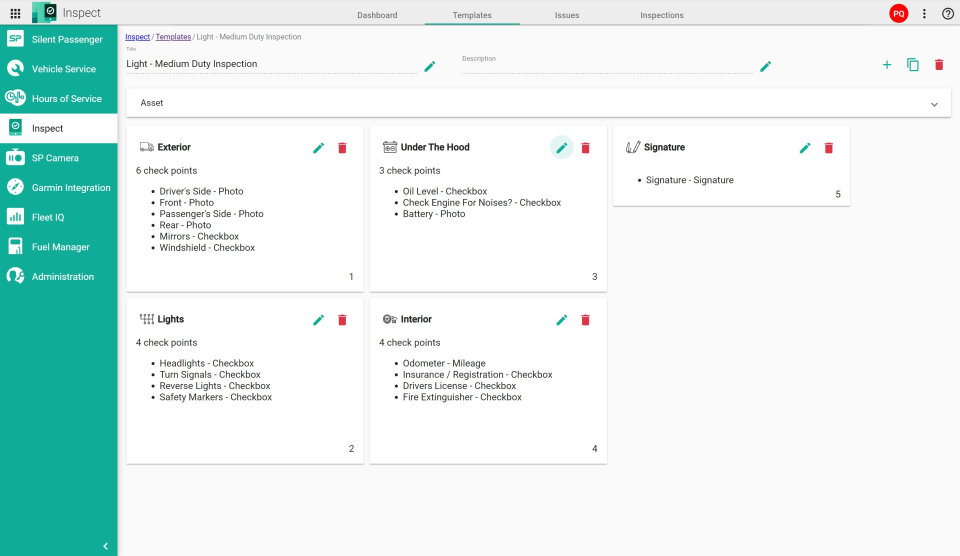Click 'Windshield - Checkbox' check point
This screenshot has height=556, width=960.
(207, 247)
